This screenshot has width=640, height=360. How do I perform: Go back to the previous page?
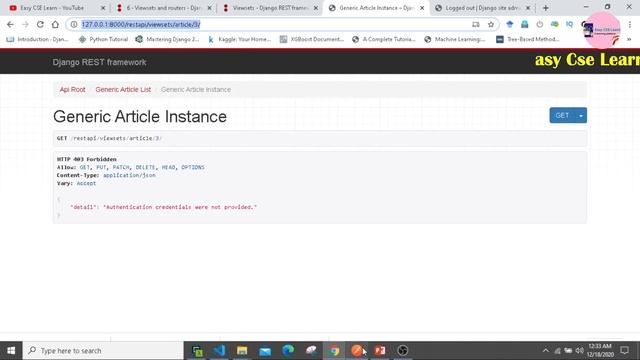click(10, 24)
